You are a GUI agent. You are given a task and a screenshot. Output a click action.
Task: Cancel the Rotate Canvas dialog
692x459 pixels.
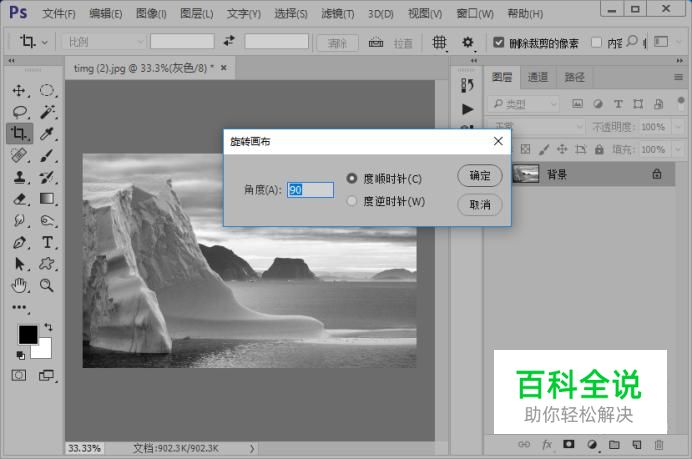point(480,205)
